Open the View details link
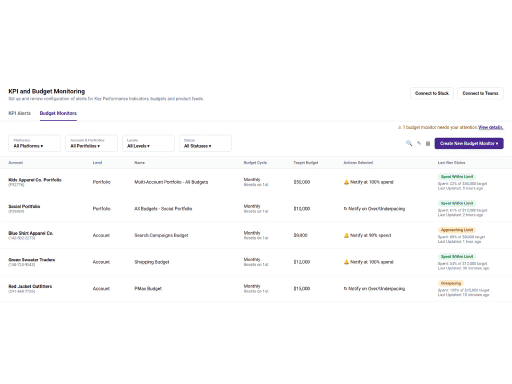 (x=491, y=127)
